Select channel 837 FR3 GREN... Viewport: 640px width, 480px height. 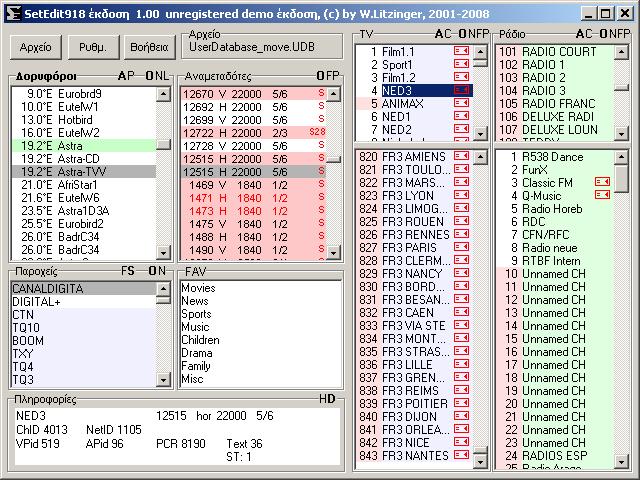tap(414, 378)
